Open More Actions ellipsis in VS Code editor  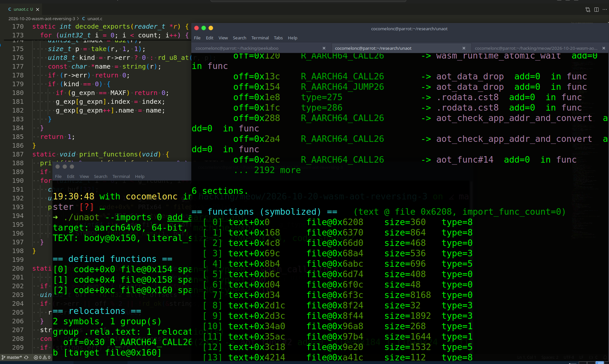coord(604,9)
